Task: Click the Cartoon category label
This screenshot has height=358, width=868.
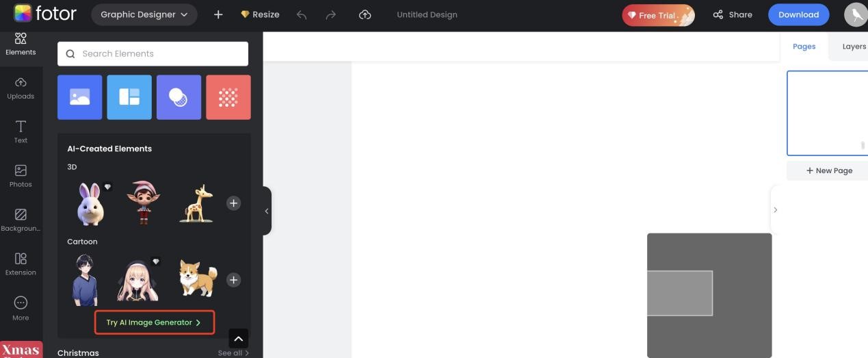Action: 82,242
